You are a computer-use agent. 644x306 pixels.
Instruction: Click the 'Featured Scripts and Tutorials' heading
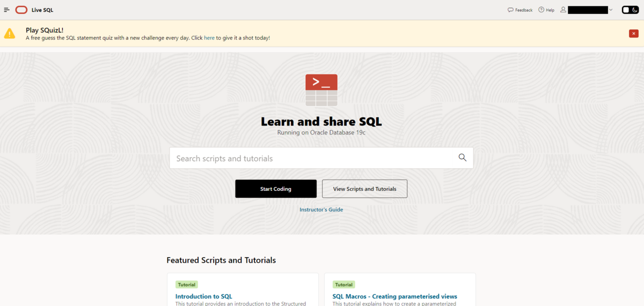221,260
